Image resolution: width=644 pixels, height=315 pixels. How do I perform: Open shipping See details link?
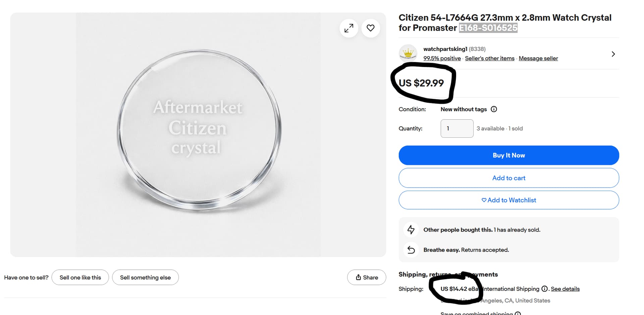coord(565,289)
